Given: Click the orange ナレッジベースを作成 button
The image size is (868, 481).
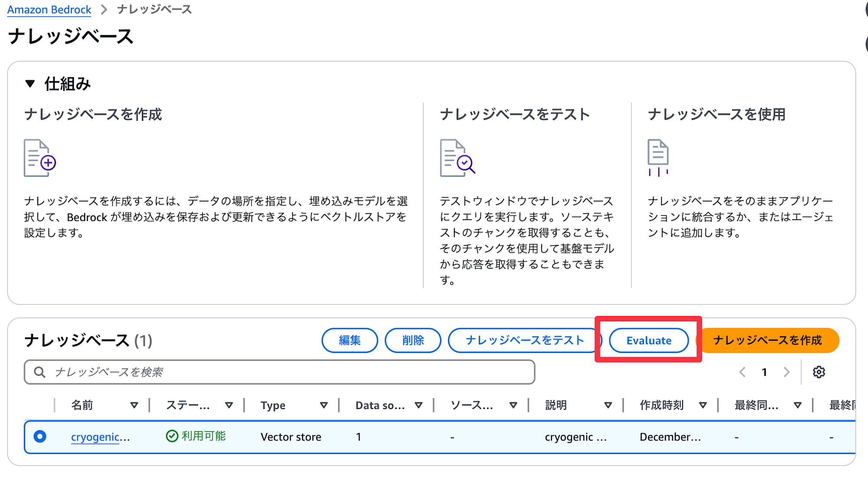Looking at the screenshot, I should click(768, 340).
